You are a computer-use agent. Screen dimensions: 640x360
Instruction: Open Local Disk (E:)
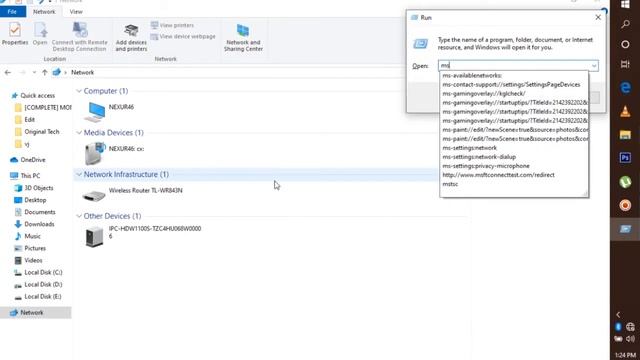click(38, 296)
